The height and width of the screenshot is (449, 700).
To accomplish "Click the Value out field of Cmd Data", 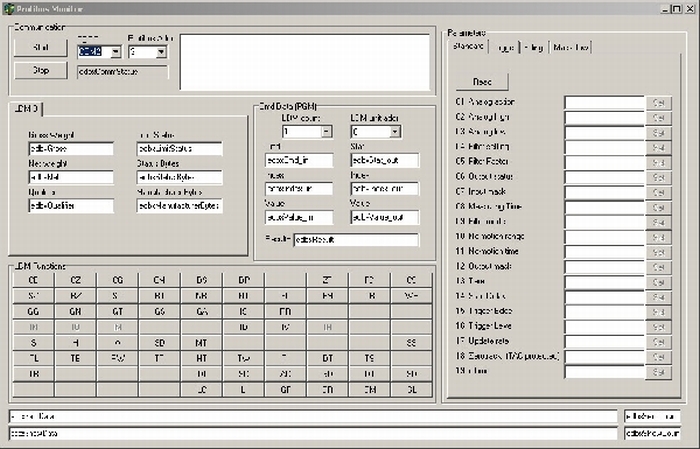I will coord(385,217).
